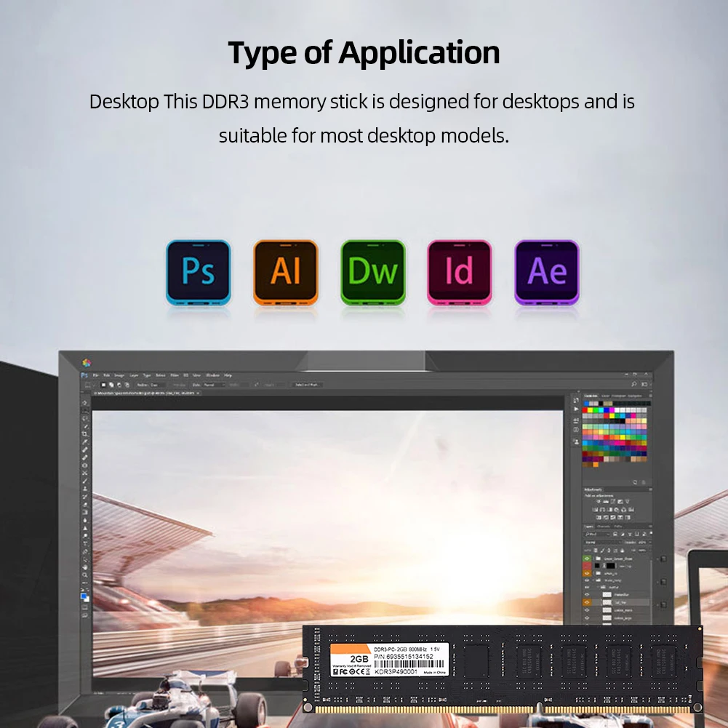This screenshot has width=728, height=728.
Task: Open the Layer menu
Action: click(x=134, y=375)
